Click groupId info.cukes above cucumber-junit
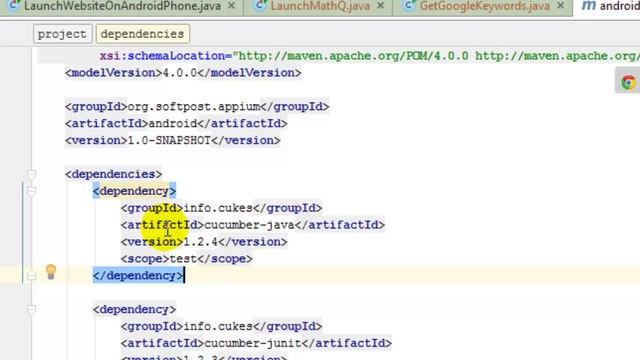 point(221,327)
